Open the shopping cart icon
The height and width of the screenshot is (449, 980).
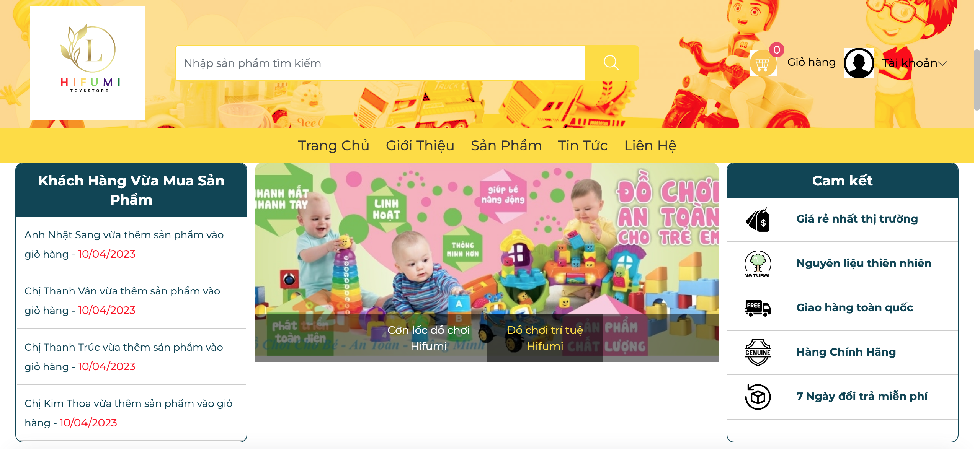[763, 63]
